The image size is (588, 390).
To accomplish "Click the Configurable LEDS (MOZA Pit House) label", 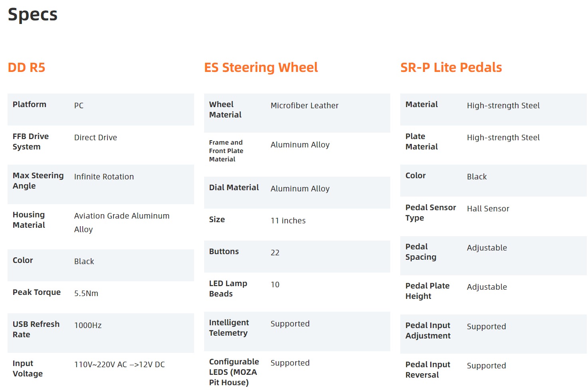I will tap(234, 372).
